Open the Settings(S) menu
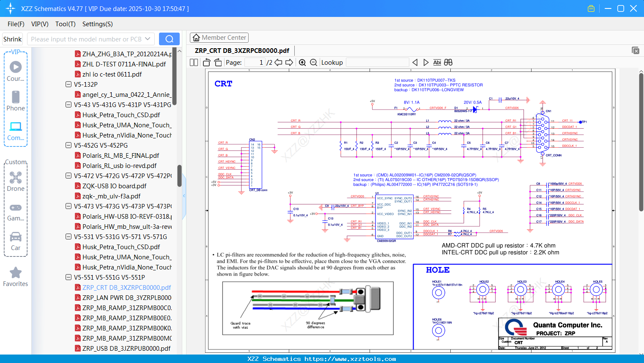 click(x=97, y=24)
